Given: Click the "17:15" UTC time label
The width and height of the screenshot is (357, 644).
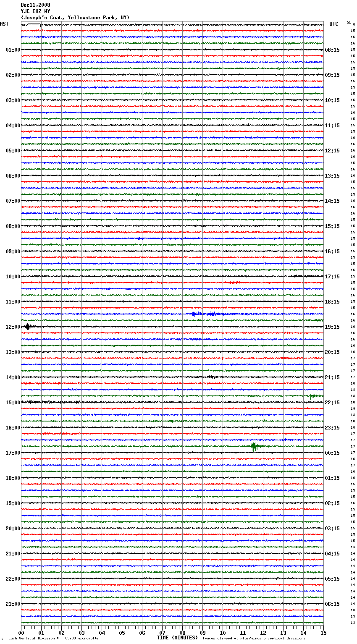Looking at the screenshot, I should click(332, 277).
